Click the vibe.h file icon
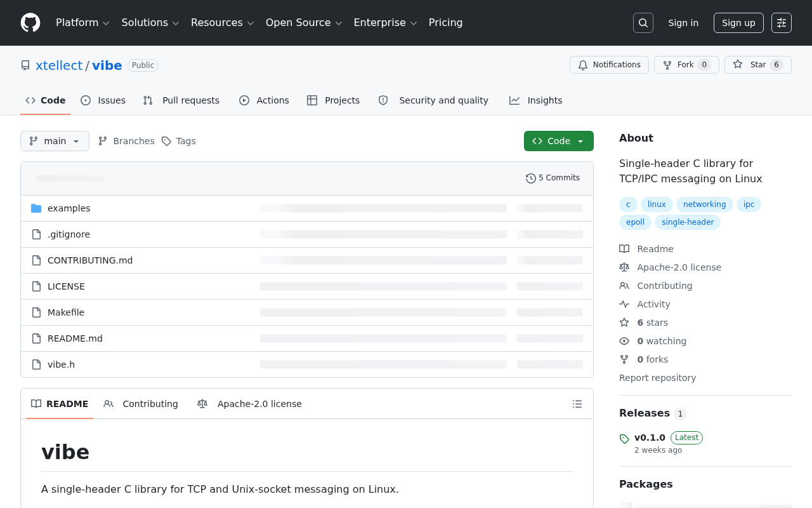The image size is (812, 508). coord(36,364)
